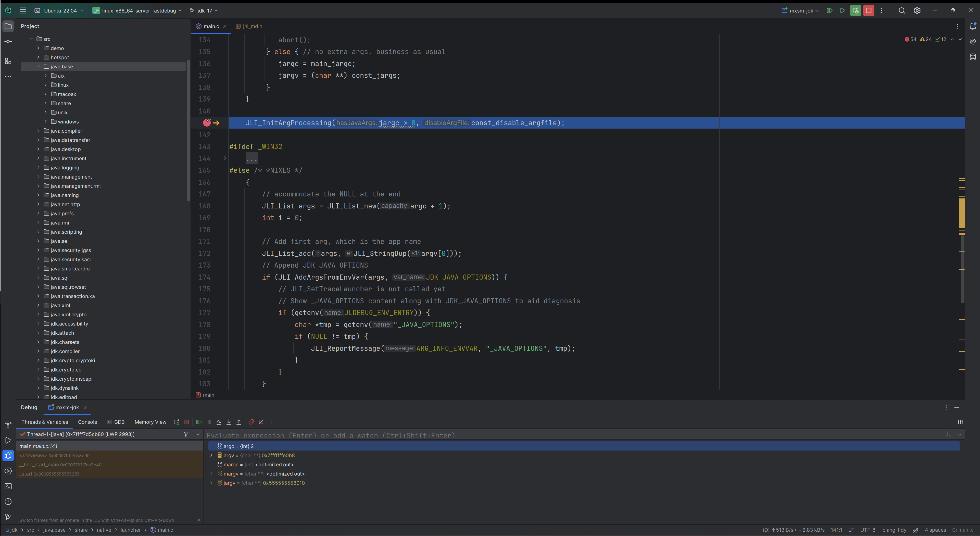This screenshot has width=980, height=536.
Task: Expand the hotspot folder in project tree
Action: (x=39, y=57)
